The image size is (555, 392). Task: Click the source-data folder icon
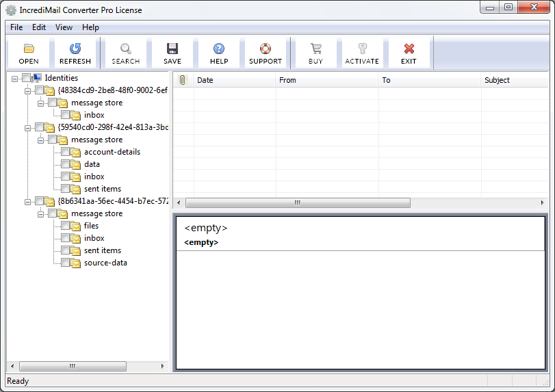coord(75,263)
